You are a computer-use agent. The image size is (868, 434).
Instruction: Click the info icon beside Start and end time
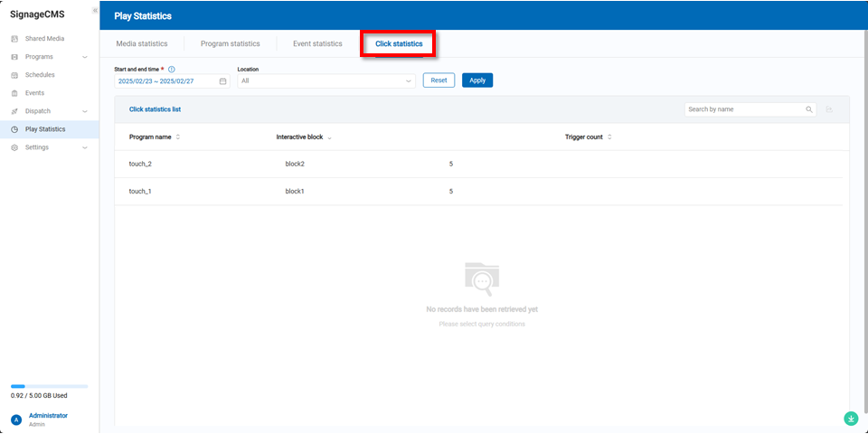click(172, 69)
